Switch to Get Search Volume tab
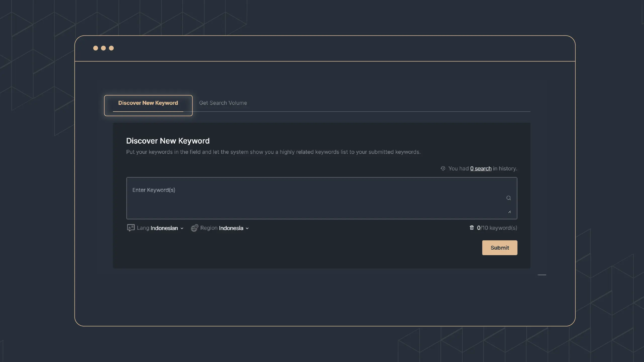 [222, 103]
